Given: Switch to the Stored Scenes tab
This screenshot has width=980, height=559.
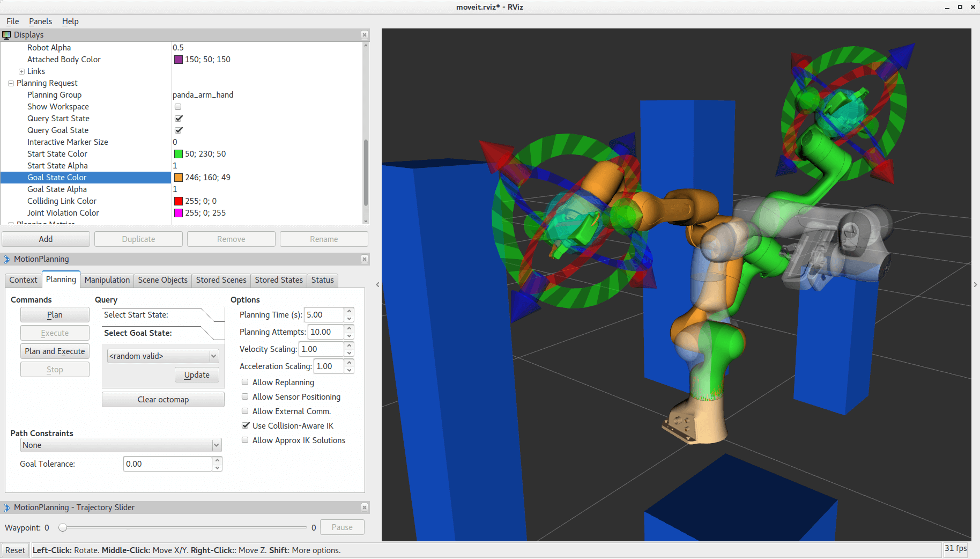Looking at the screenshot, I should tap(221, 280).
